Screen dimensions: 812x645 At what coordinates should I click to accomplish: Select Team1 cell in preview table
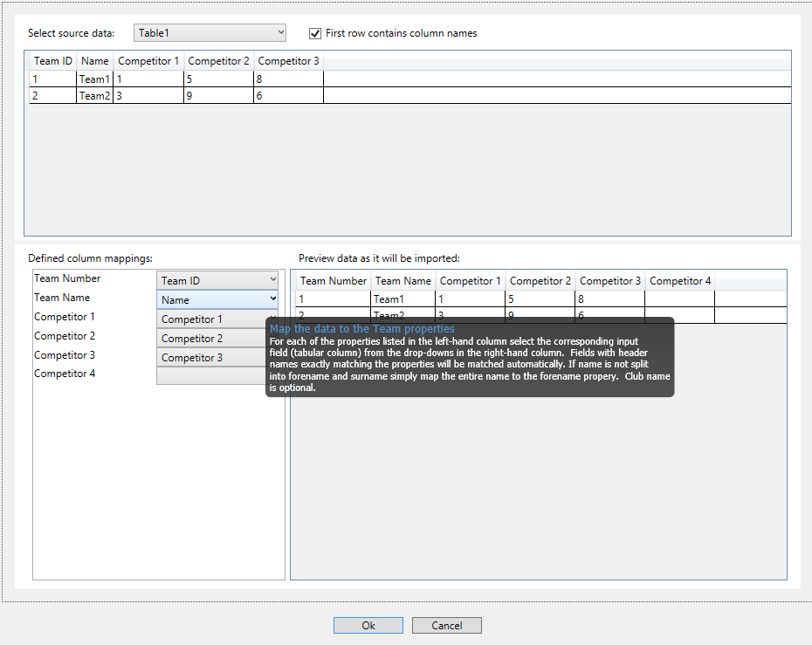(x=403, y=299)
